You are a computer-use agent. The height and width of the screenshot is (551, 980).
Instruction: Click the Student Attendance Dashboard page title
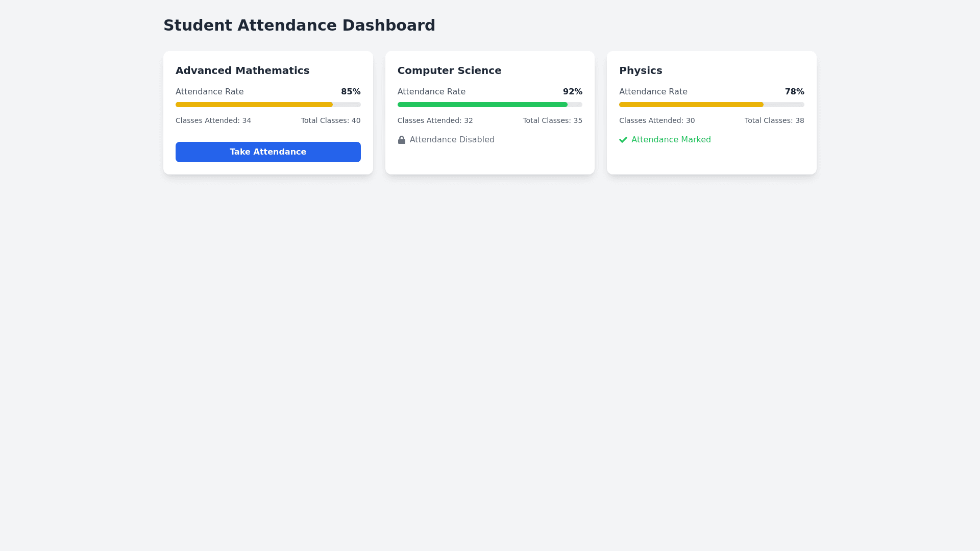click(x=299, y=26)
